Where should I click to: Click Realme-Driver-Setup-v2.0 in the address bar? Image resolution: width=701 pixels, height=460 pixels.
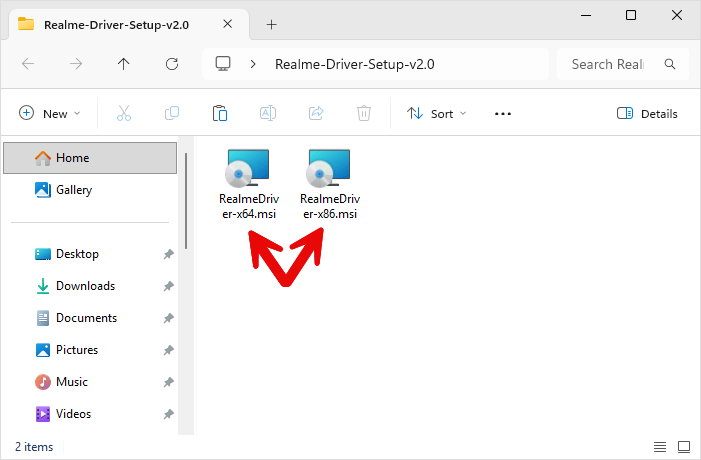pyautogui.click(x=355, y=64)
